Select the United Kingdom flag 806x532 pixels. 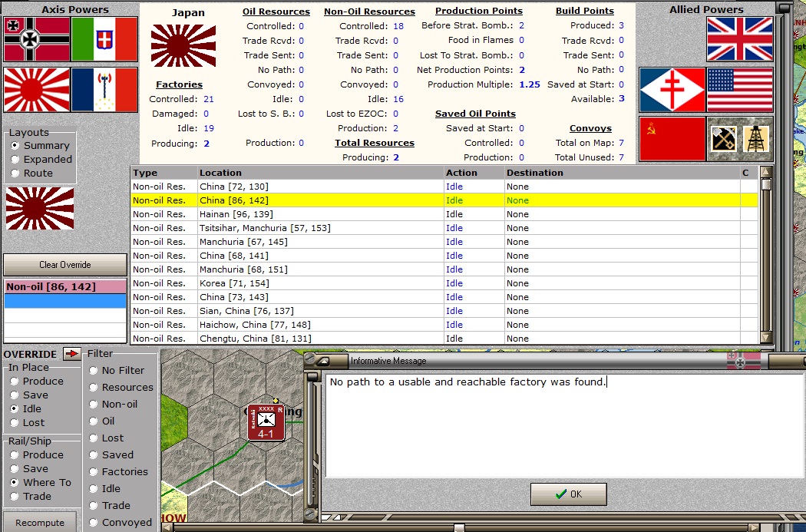tap(740, 39)
